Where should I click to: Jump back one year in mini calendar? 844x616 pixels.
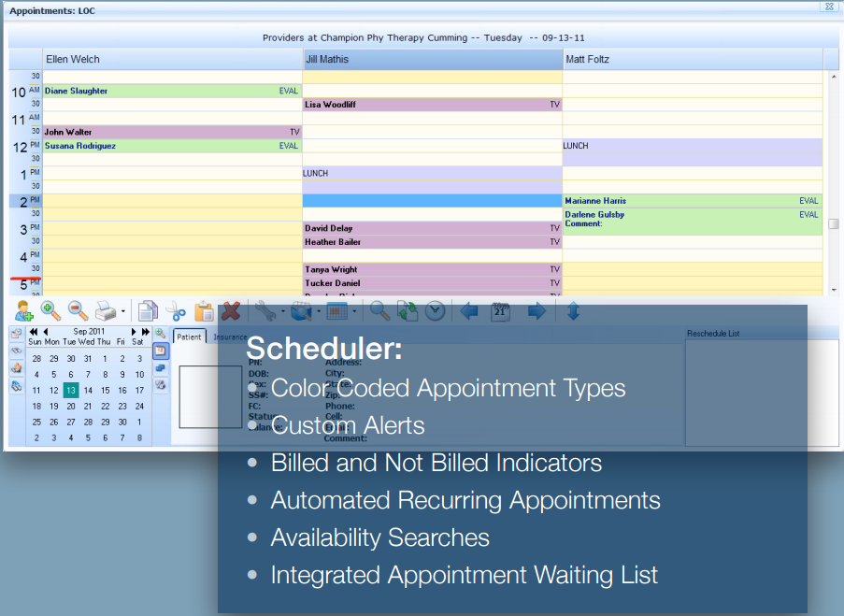34,332
